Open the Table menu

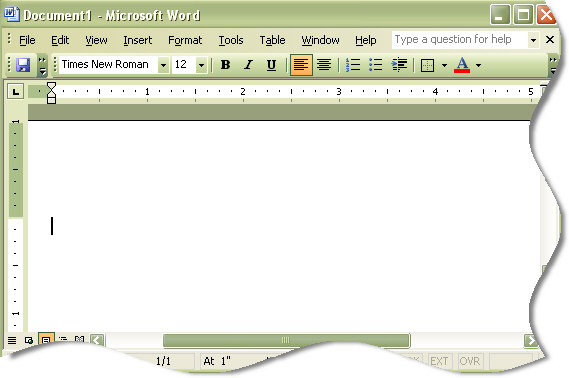click(272, 40)
